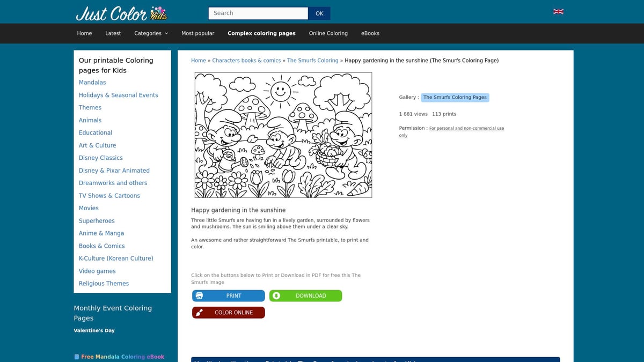Viewport: 644px width, 362px height.
Task: Click the printer icon on the PRINT button
Action: tap(200, 295)
